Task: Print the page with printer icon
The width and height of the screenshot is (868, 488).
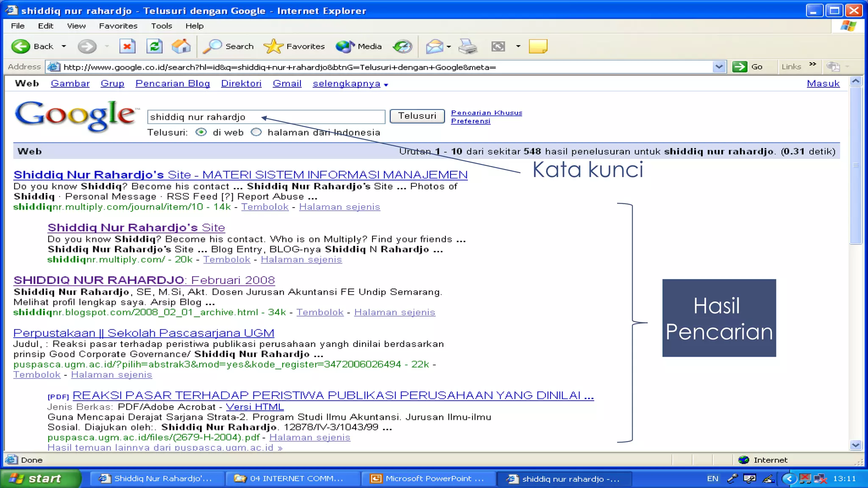Action: click(x=468, y=46)
